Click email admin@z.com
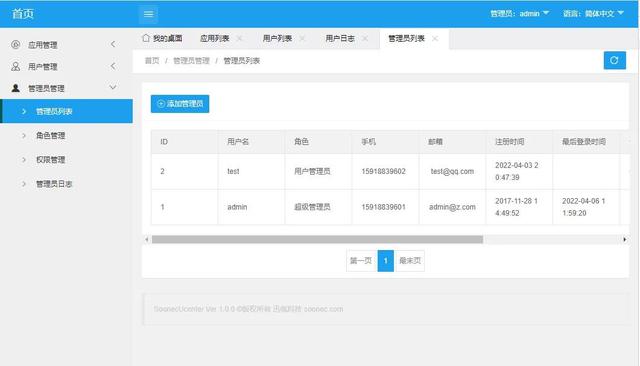The width and height of the screenshot is (640, 366). point(452,207)
